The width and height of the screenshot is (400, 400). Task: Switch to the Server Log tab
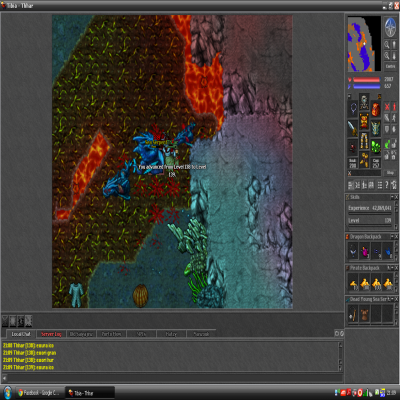pyautogui.click(x=51, y=334)
